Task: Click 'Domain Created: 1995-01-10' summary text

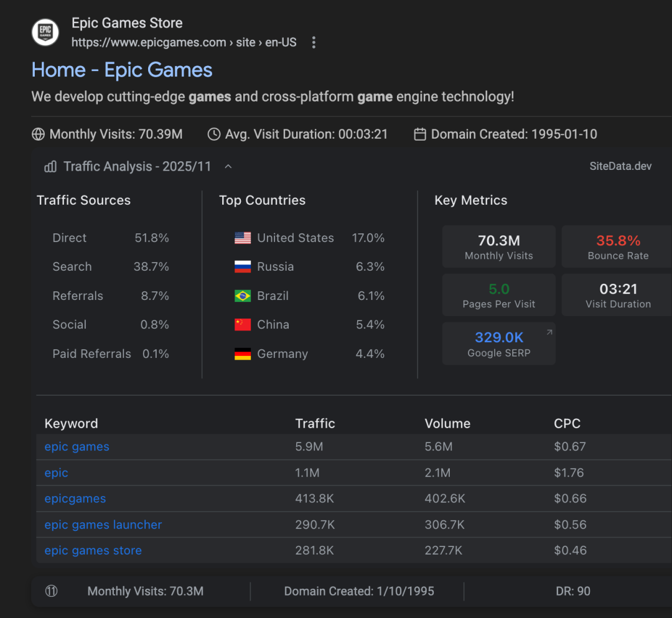Action: tap(514, 134)
